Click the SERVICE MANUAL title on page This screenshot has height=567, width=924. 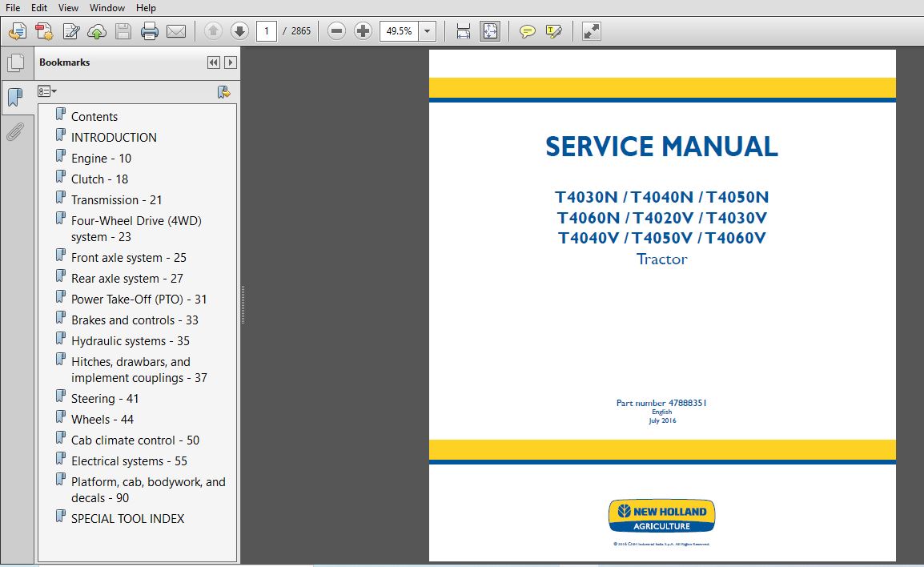[x=661, y=147]
